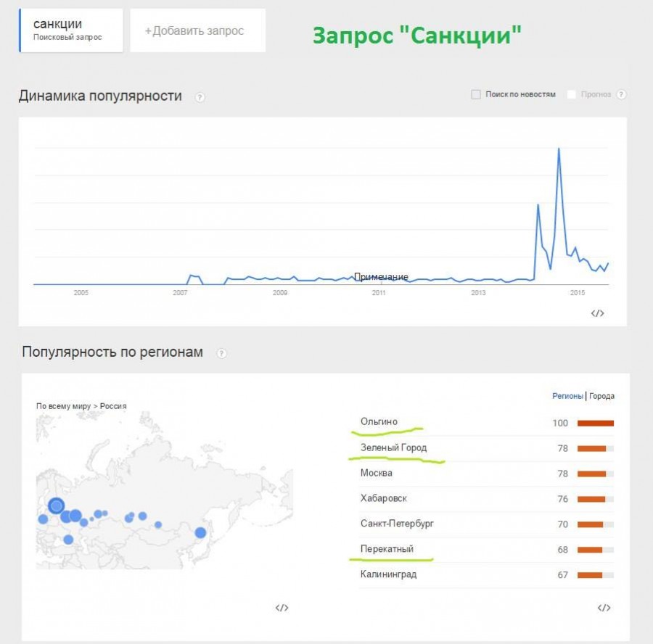Viewport: 653px width, 644px height.
Task: Enable the Поиск по новостям checkbox
Action: [476, 94]
